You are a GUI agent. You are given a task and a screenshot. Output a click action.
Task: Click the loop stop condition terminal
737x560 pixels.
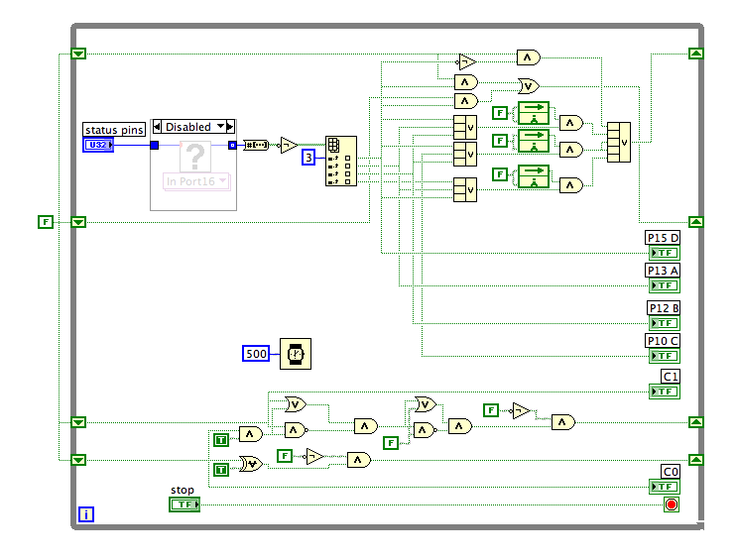click(x=672, y=504)
